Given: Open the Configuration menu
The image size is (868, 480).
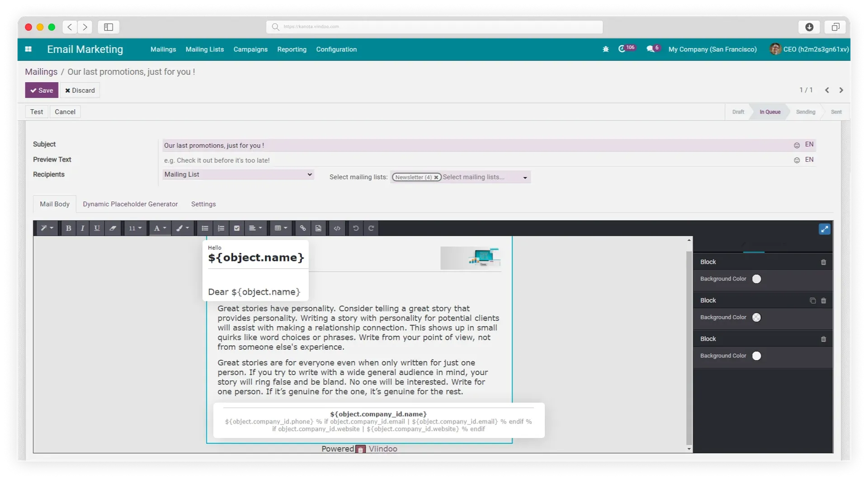Looking at the screenshot, I should [336, 49].
